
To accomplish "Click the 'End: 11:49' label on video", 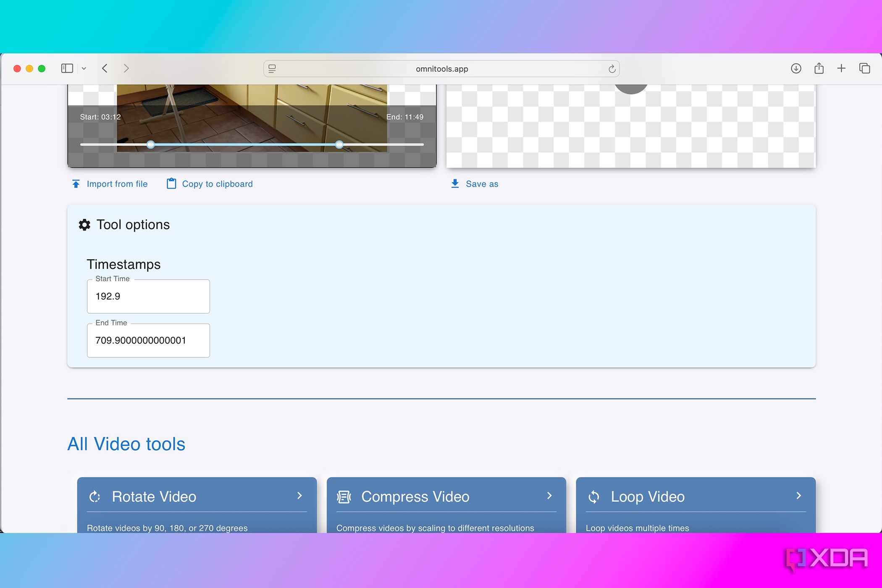I will click(x=405, y=117).
